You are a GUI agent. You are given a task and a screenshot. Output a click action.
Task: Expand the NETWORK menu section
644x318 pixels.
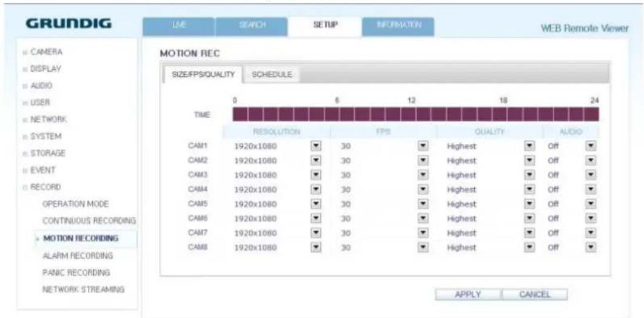point(45,119)
